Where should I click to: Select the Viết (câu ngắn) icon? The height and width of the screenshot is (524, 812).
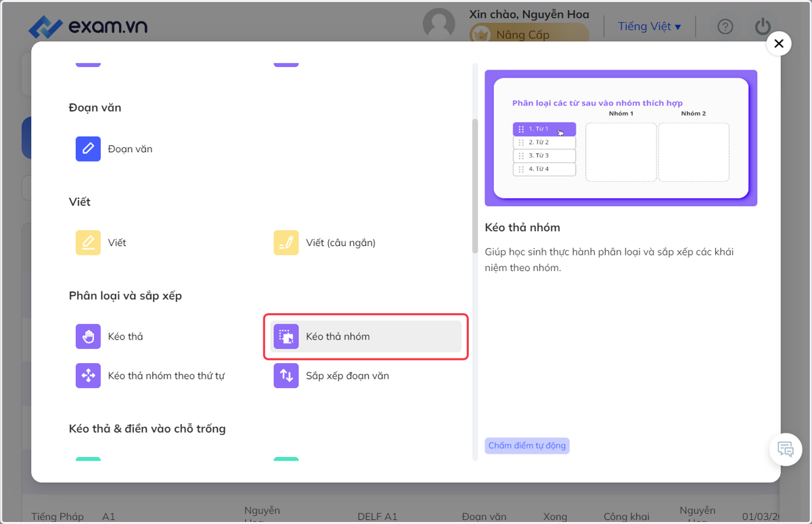pos(286,243)
